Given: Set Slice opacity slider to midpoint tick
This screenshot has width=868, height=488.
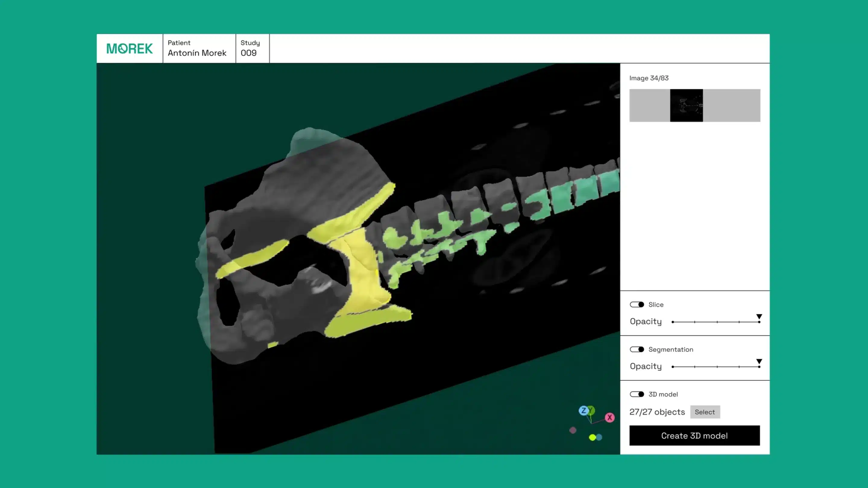Looking at the screenshot, I should (x=717, y=322).
